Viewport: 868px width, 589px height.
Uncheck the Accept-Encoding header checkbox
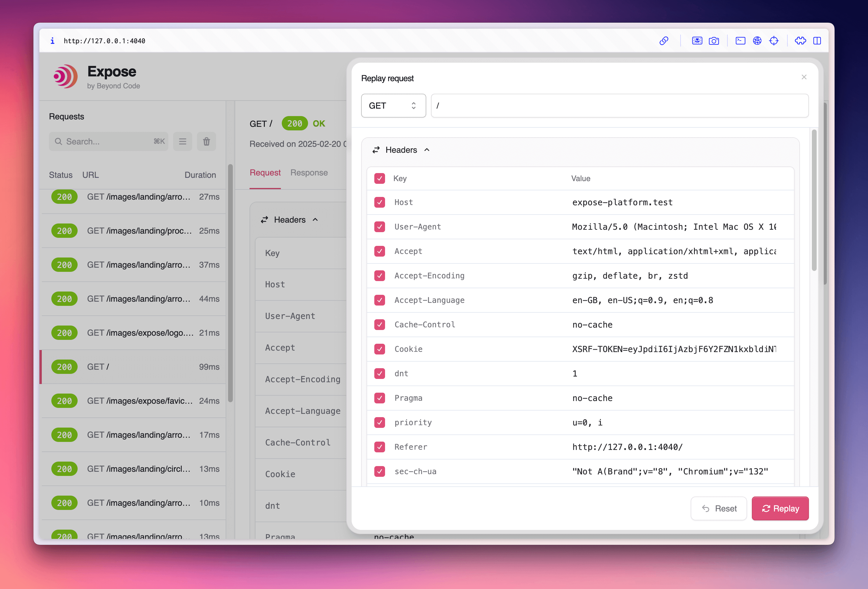coord(379,275)
